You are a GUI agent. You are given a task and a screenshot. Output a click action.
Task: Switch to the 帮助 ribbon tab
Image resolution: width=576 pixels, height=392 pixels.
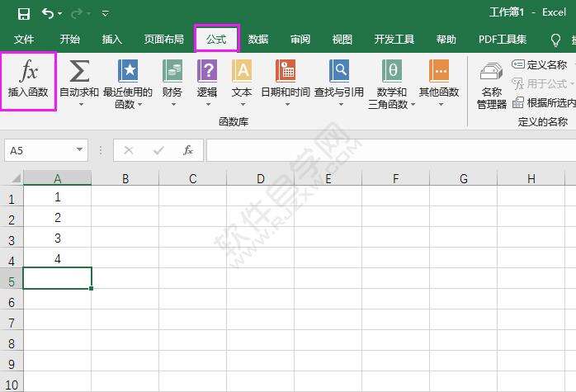click(446, 39)
